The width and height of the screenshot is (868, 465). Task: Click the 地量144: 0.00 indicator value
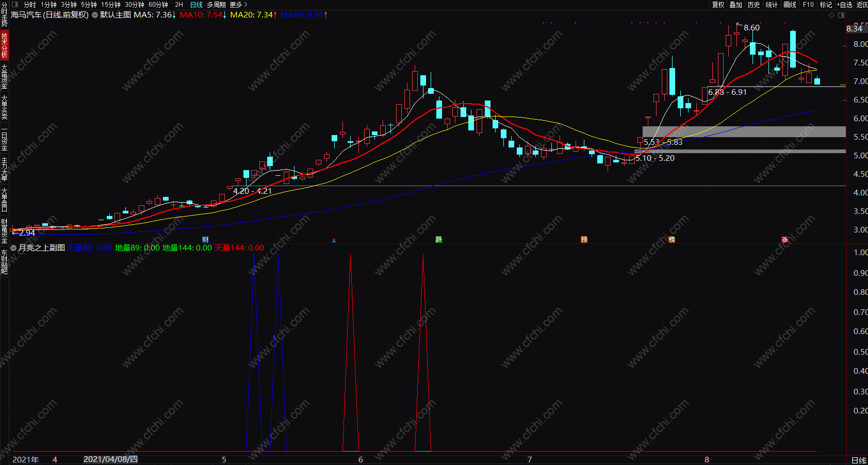click(187, 248)
